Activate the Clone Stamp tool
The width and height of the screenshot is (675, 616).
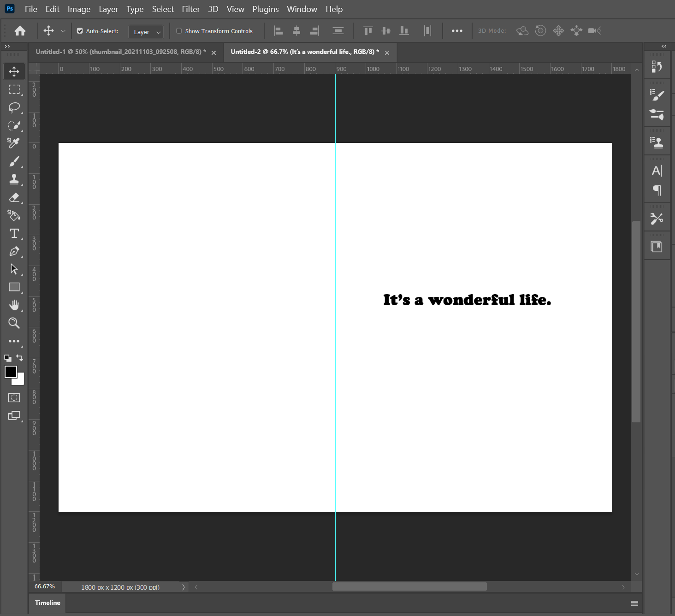14,179
